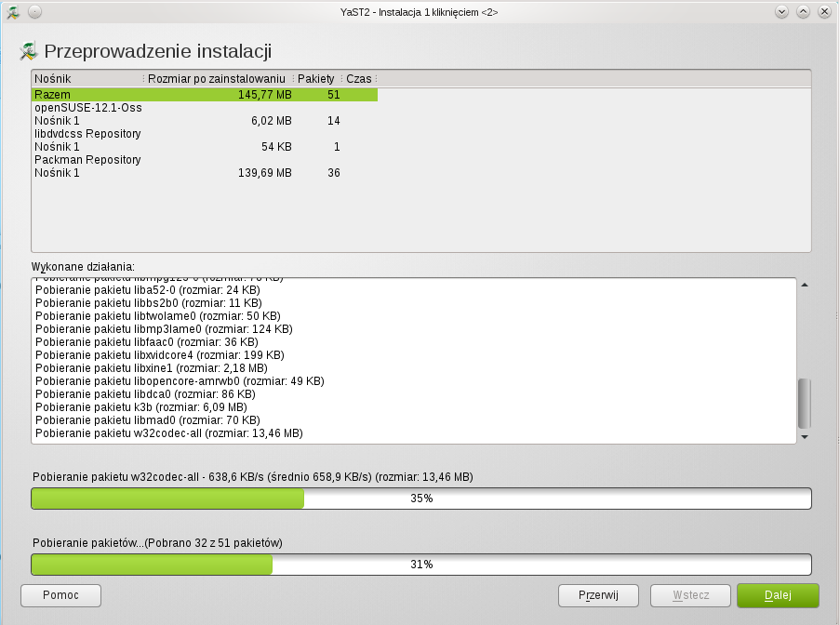
Task: Click the pin-on-all-desktops title bar button
Action: click(34, 11)
